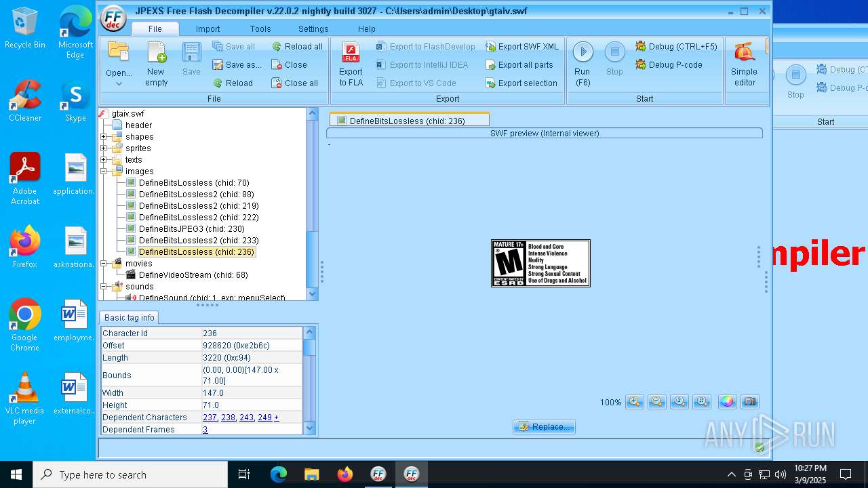Collapse the sounds folder in the tree
This screenshot has width=868, height=488.
click(x=104, y=287)
